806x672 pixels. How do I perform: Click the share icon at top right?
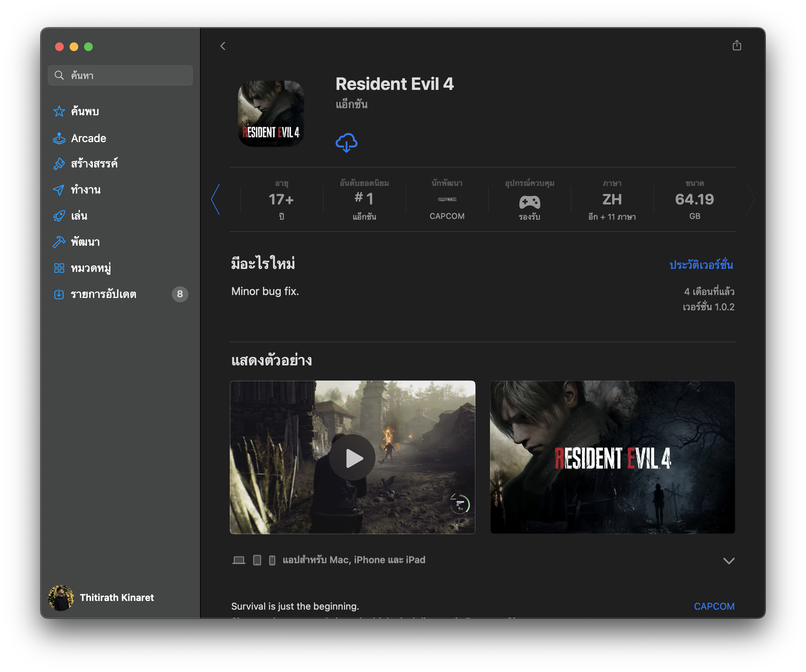pos(736,46)
